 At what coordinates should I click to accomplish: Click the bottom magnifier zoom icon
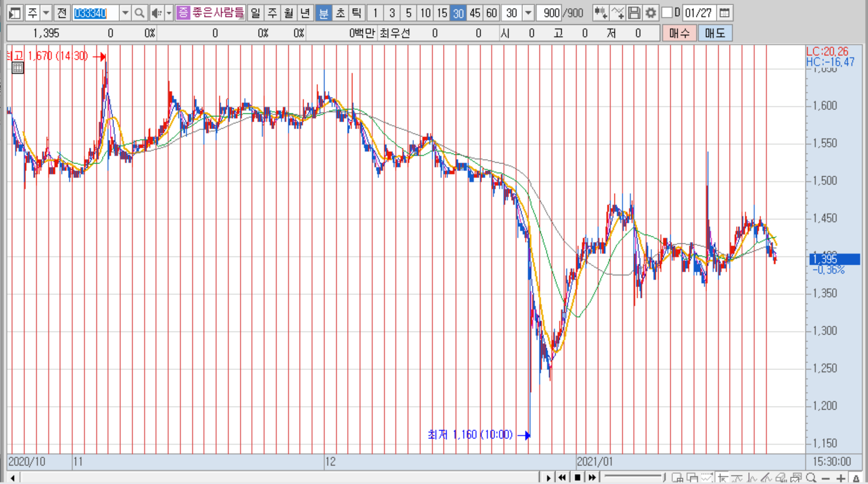coord(811,478)
